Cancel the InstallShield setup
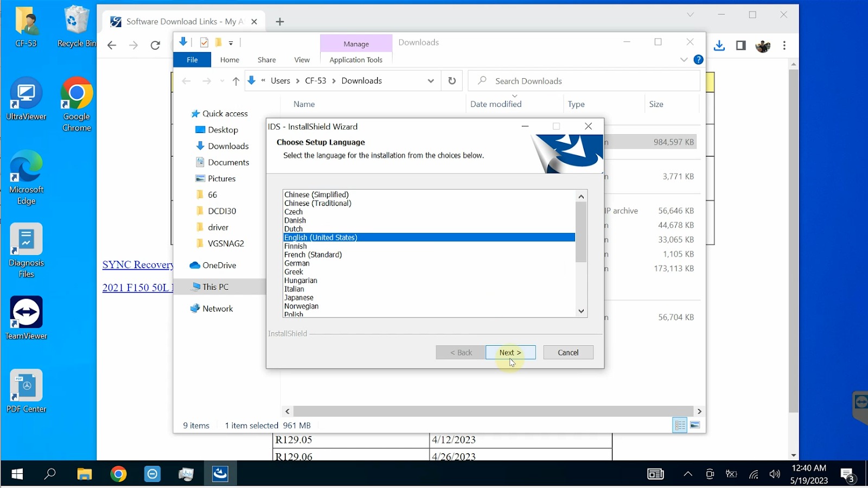The height and width of the screenshot is (488, 868). (x=568, y=352)
